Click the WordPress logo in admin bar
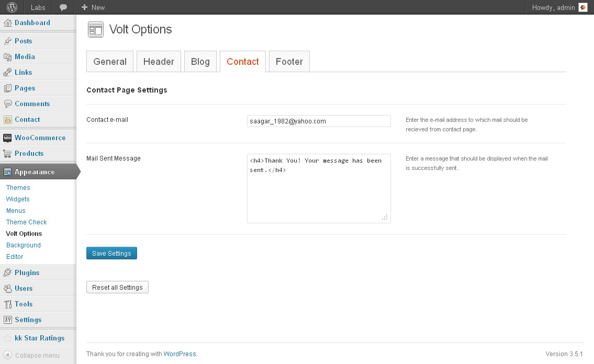 tap(12, 7)
